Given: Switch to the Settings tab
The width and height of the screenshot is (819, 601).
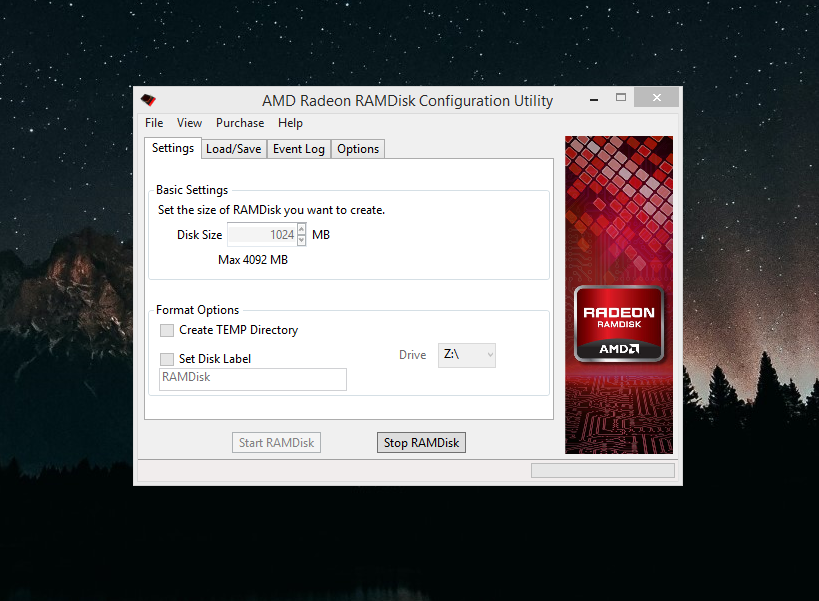Looking at the screenshot, I should coord(173,148).
